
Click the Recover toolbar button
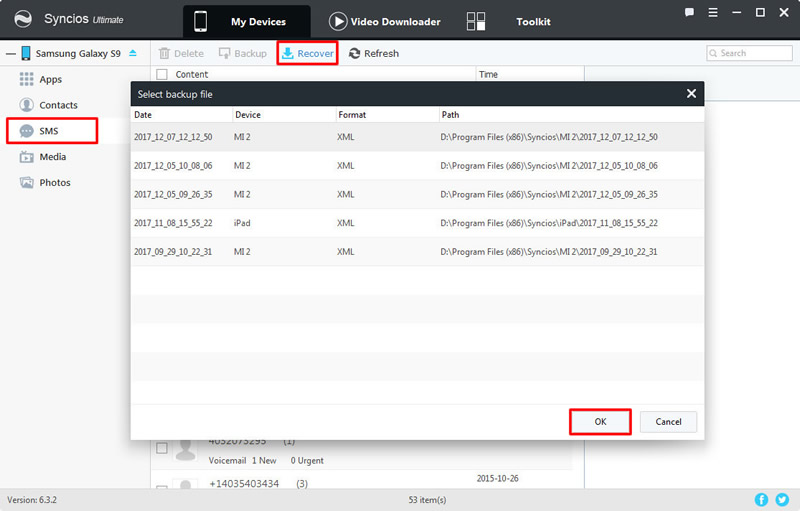(308, 54)
